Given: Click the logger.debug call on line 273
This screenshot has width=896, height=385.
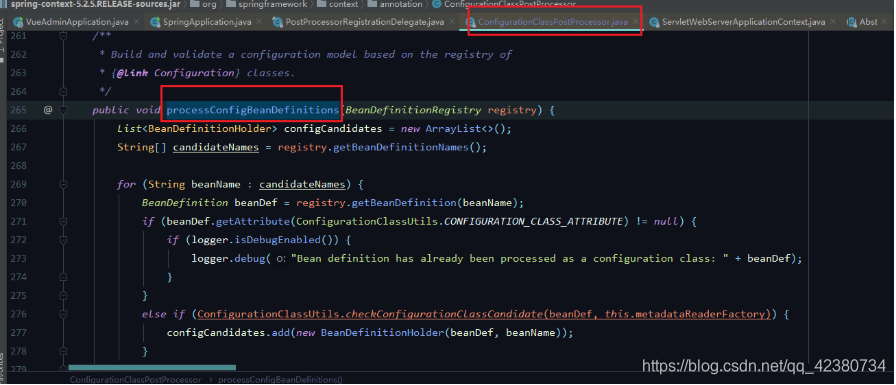Looking at the screenshot, I should pos(229,259).
